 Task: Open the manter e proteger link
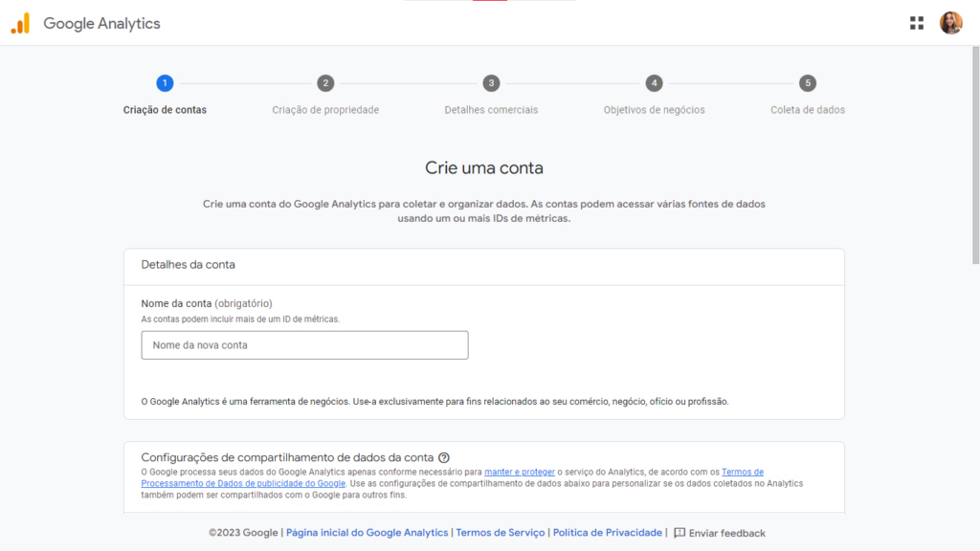point(520,473)
